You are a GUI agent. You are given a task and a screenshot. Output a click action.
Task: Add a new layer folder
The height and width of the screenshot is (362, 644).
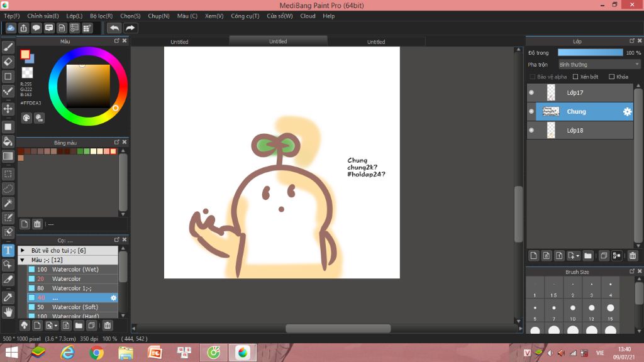[588, 256]
